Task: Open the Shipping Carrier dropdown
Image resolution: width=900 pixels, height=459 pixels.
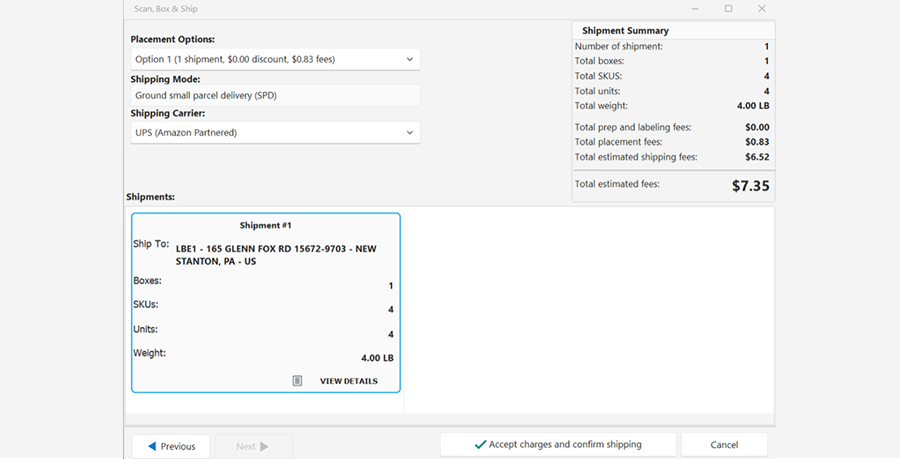Action: [275, 133]
